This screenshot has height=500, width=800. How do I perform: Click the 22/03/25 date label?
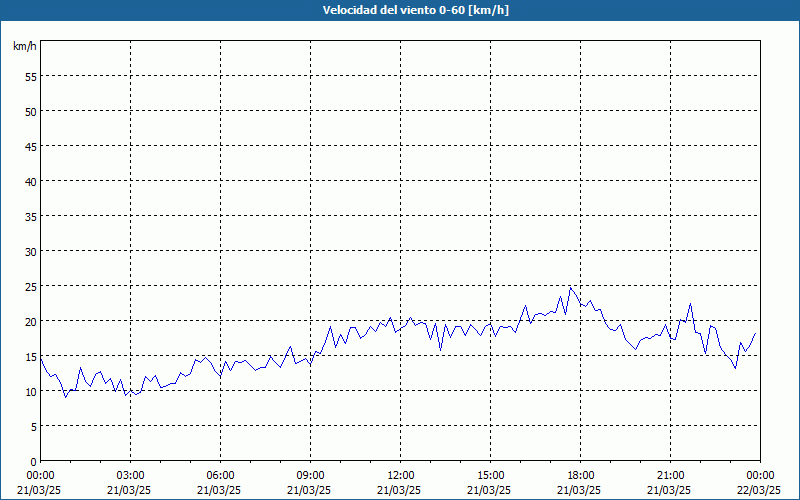760,490
